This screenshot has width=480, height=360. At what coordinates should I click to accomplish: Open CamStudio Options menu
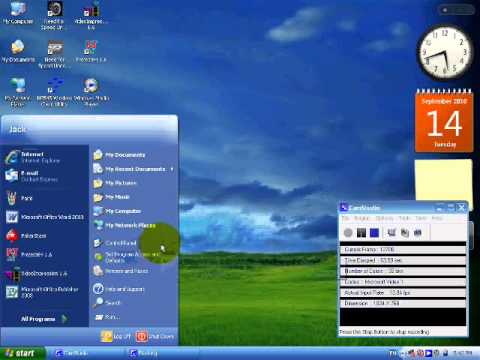[384, 218]
